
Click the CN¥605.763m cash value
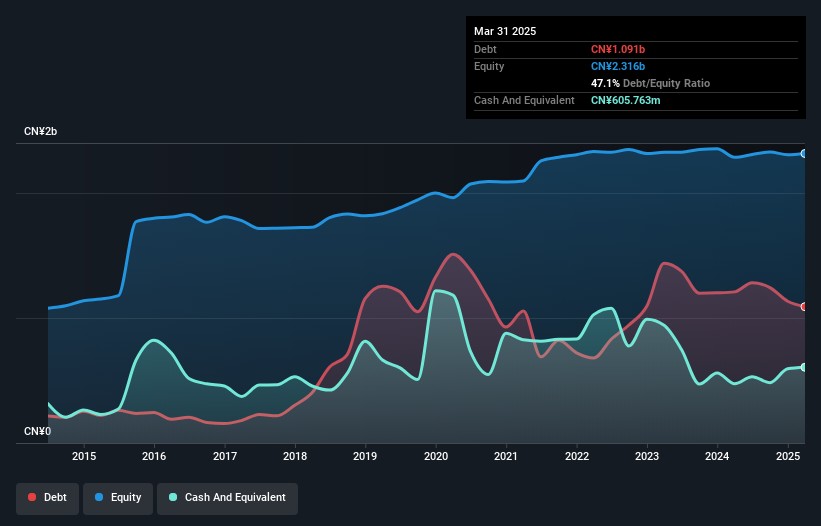[626, 100]
